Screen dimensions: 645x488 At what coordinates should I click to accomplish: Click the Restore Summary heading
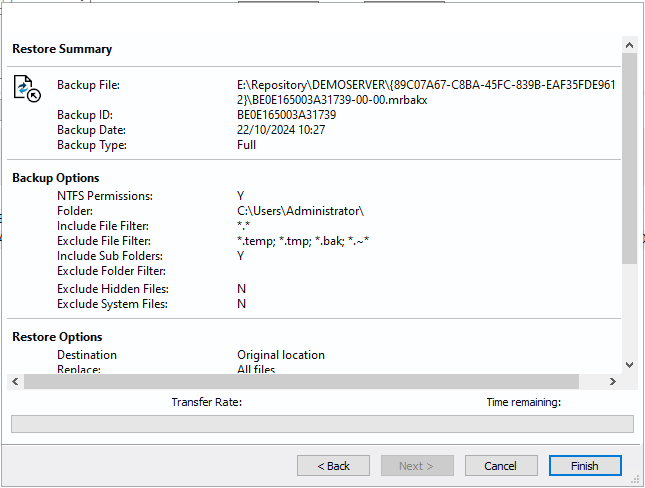click(x=62, y=49)
